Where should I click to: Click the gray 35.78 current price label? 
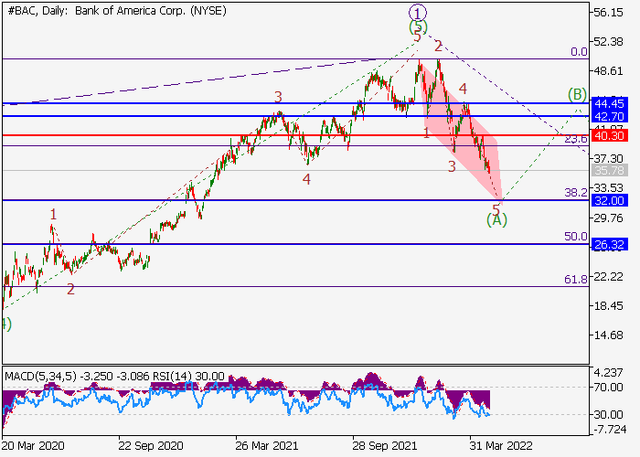(609, 170)
